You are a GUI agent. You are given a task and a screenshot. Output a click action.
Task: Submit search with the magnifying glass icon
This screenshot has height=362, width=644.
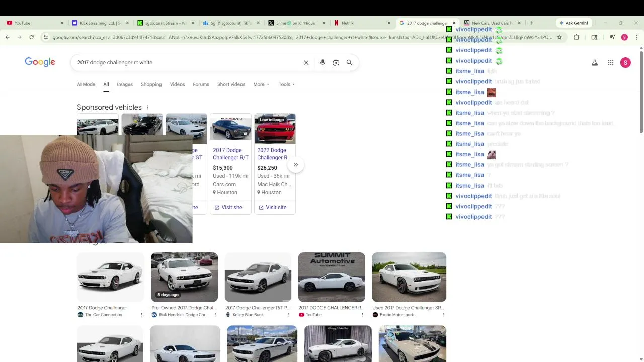tap(349, 62)
